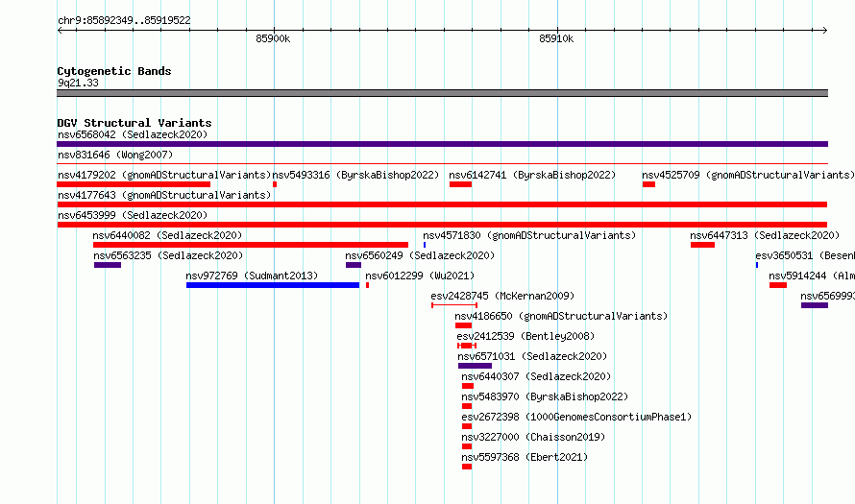Select the blue nsv972769 variant bar
The width and height of the screenshot is (855, 504).
click(x=273, y=285)
